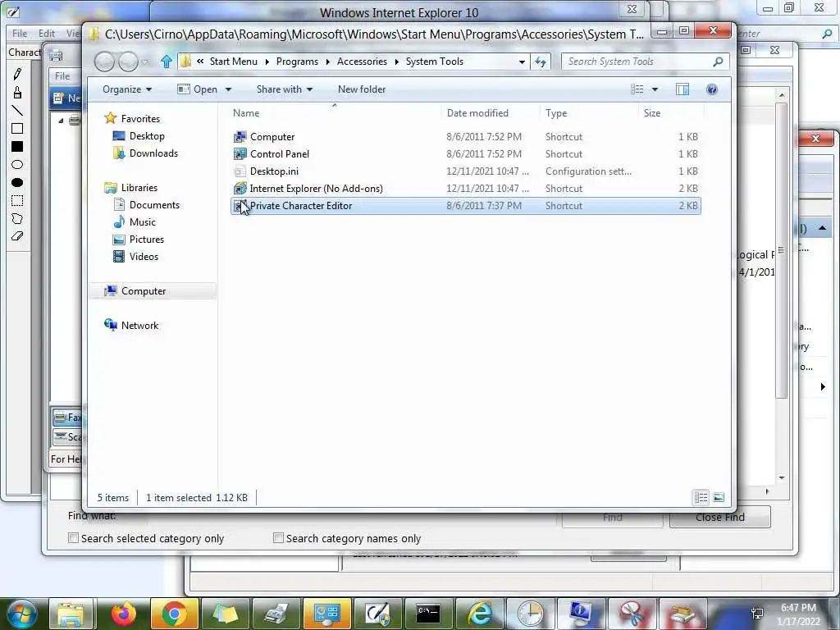Select the Control Panel shortcut file

466,153
